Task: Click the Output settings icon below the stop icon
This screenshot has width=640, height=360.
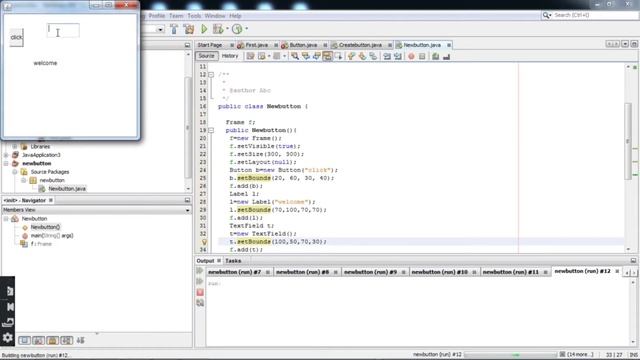Action: point(200,303)
